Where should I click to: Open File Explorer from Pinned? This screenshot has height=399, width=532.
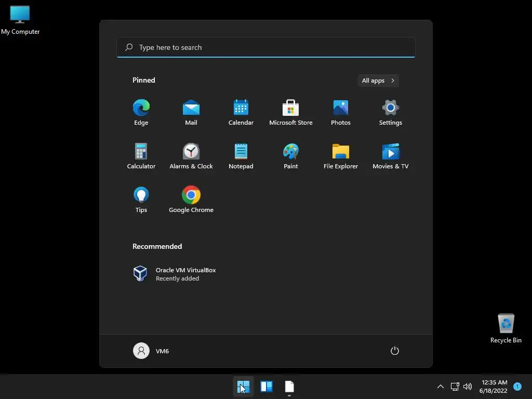(341, 156)
